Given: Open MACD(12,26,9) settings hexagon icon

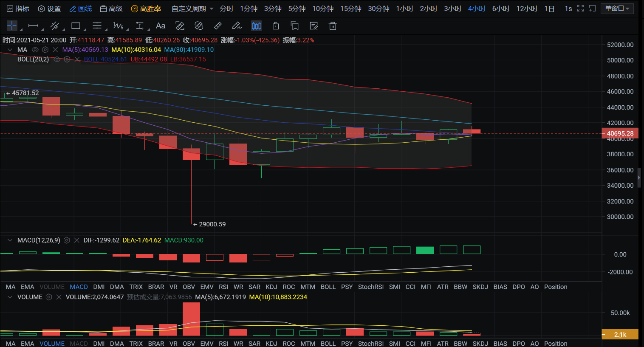Looking at the screenshot, I should [67, 240].
